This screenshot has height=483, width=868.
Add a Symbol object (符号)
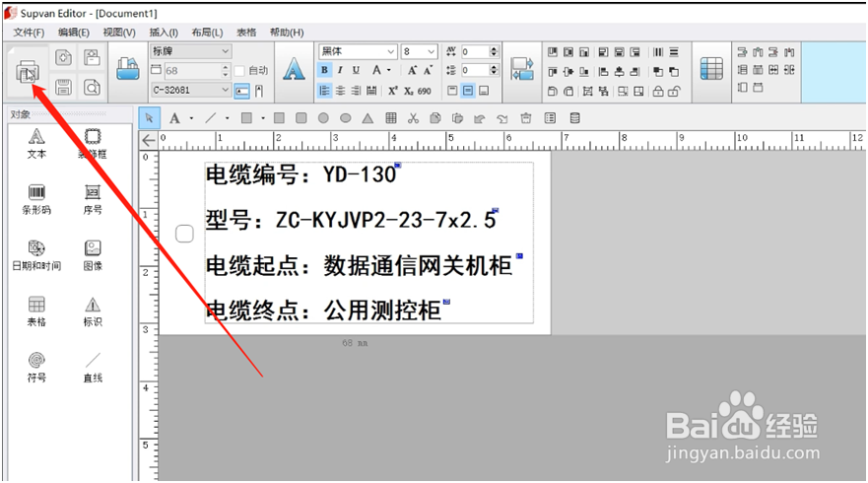coord(36,368)
